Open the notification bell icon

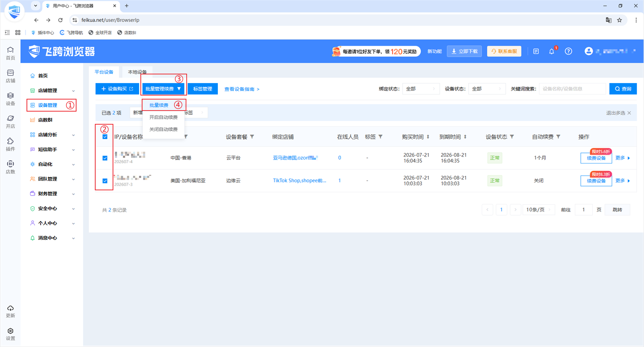551,51
